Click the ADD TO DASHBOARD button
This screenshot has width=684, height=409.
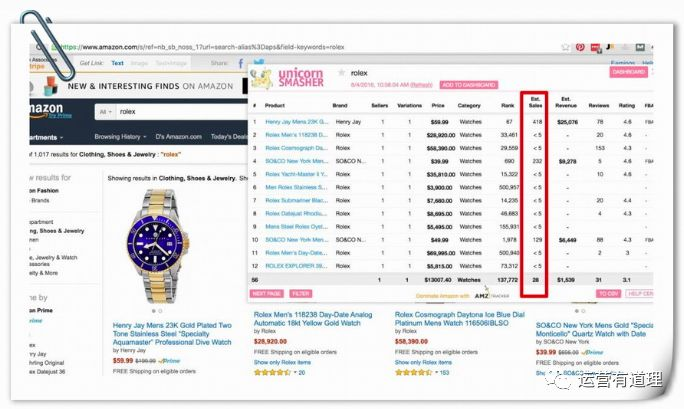tap(469, 85)
